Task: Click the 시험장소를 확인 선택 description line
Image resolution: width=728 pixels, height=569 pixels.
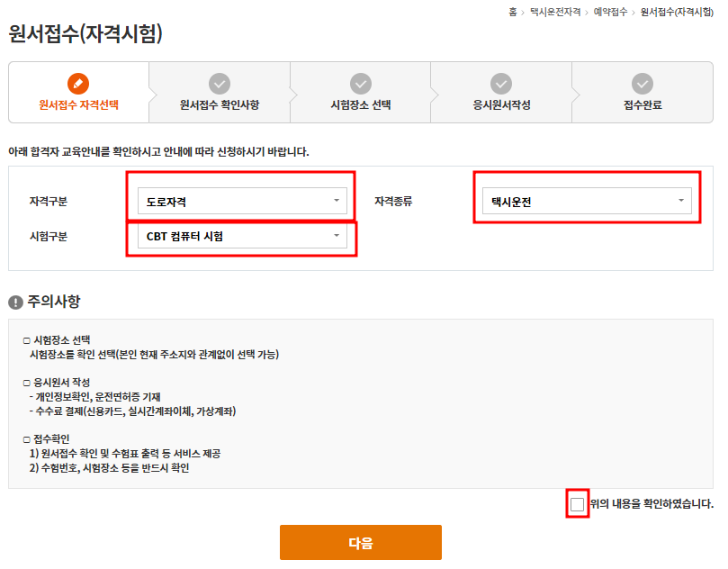Action: [154, 355]
